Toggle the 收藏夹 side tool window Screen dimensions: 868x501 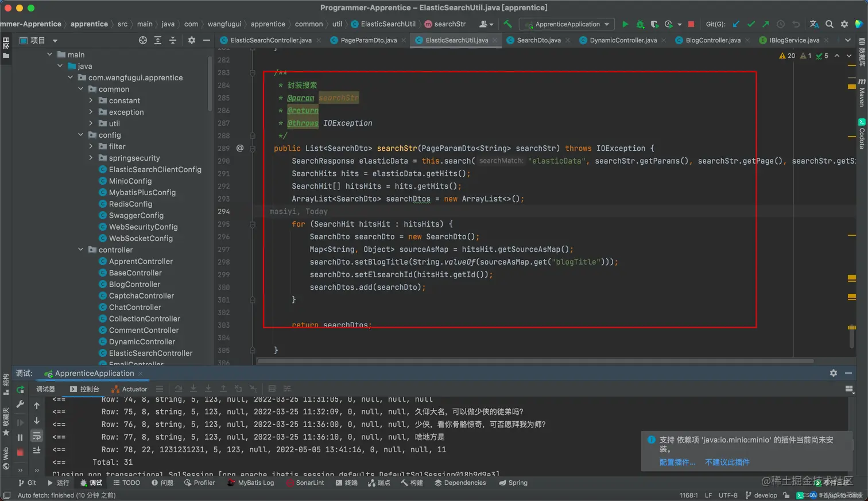(6, 422)
